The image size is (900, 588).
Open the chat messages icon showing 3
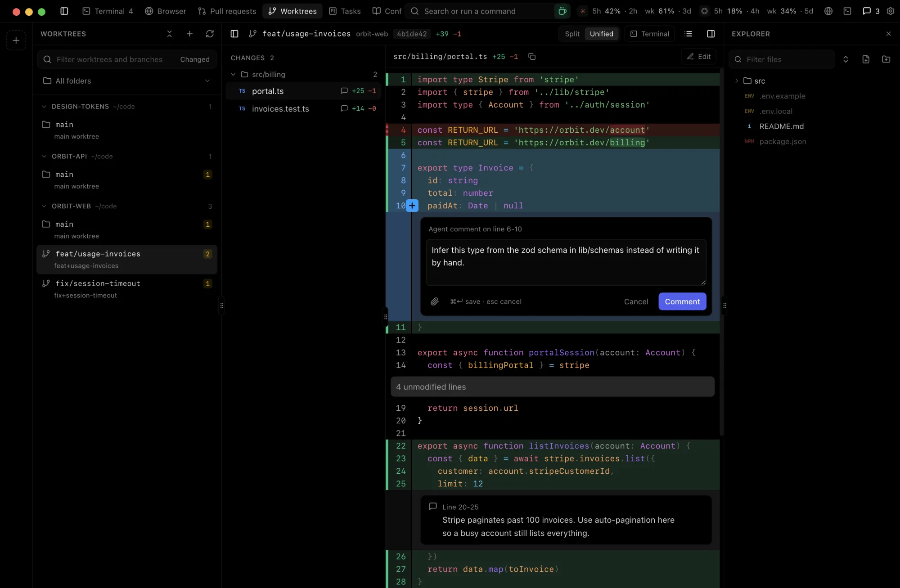pos(871,11)
